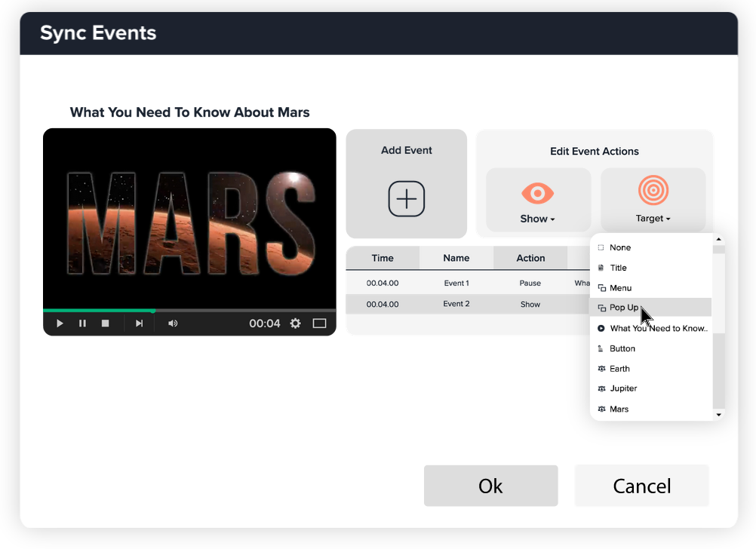Click the Ok button
756x549 pixels.
point(490,486)
